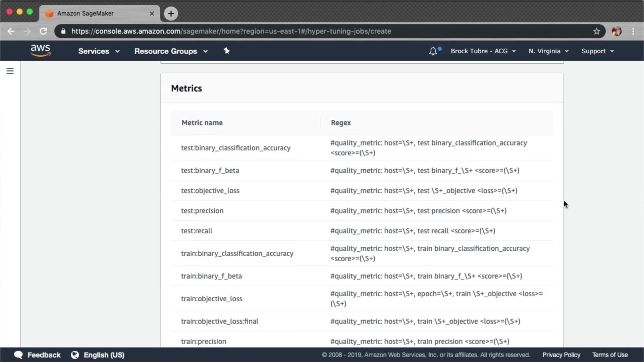Reload the page with refresh icon

tap(43, 31)
